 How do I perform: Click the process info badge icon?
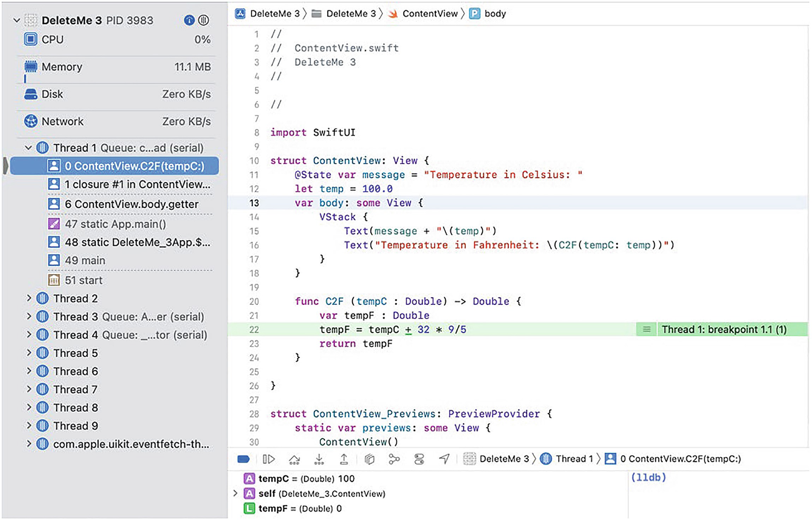pos(189,20)
